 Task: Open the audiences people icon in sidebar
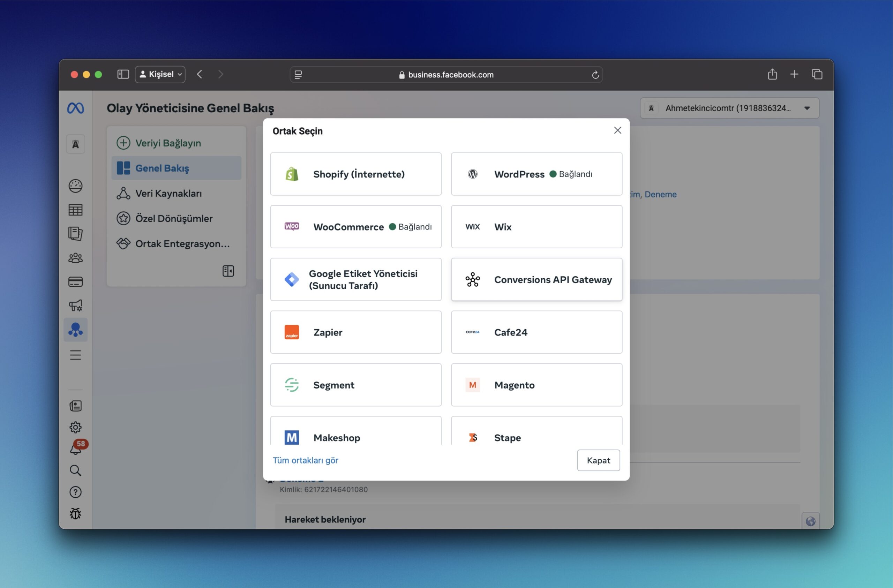click(x=75, y=258)
